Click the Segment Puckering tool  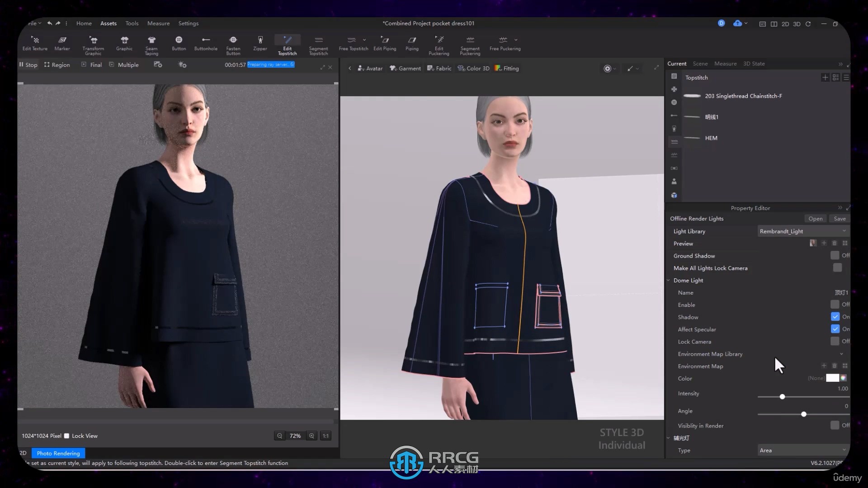point(470,45)
